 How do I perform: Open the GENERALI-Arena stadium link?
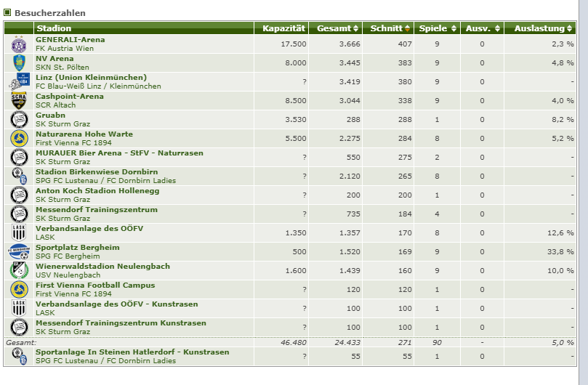pos(70,40)
